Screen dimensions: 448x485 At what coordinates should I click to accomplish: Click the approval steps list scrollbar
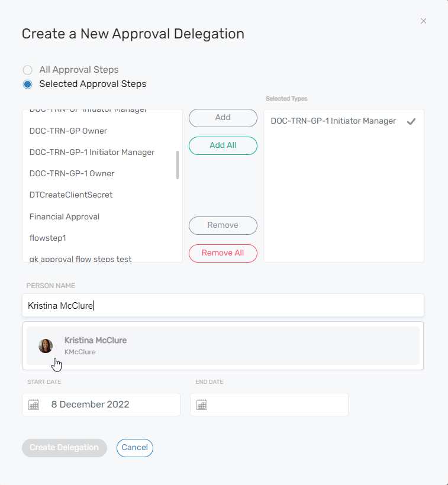(x=178, y=164)
